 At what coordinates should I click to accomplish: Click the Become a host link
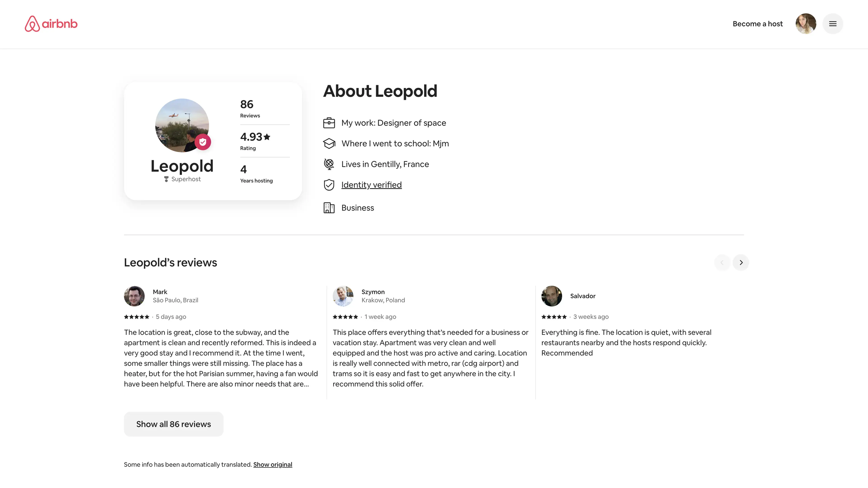757,23
